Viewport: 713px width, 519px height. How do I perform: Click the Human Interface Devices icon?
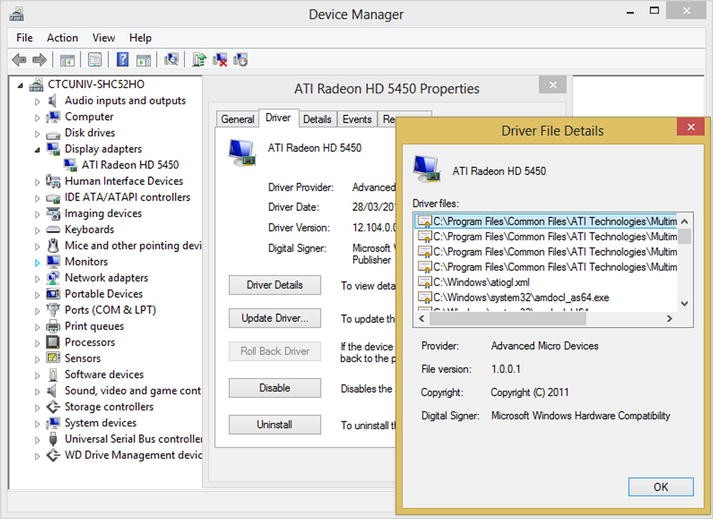(53, 181)
